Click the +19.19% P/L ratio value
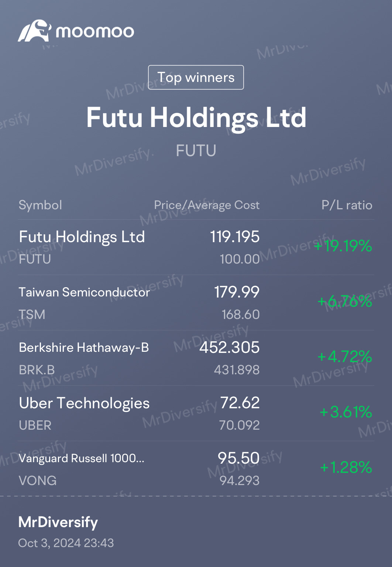The image size is (392, 567). (343, 246)
